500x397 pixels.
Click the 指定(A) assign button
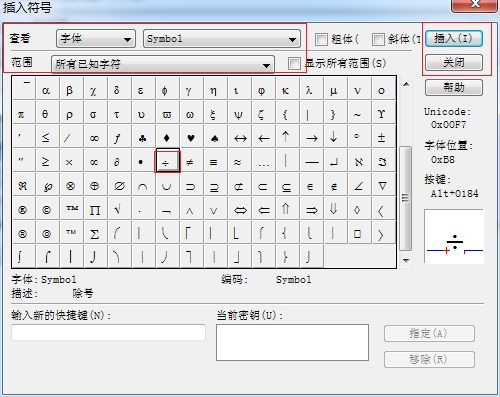(429, 333)
